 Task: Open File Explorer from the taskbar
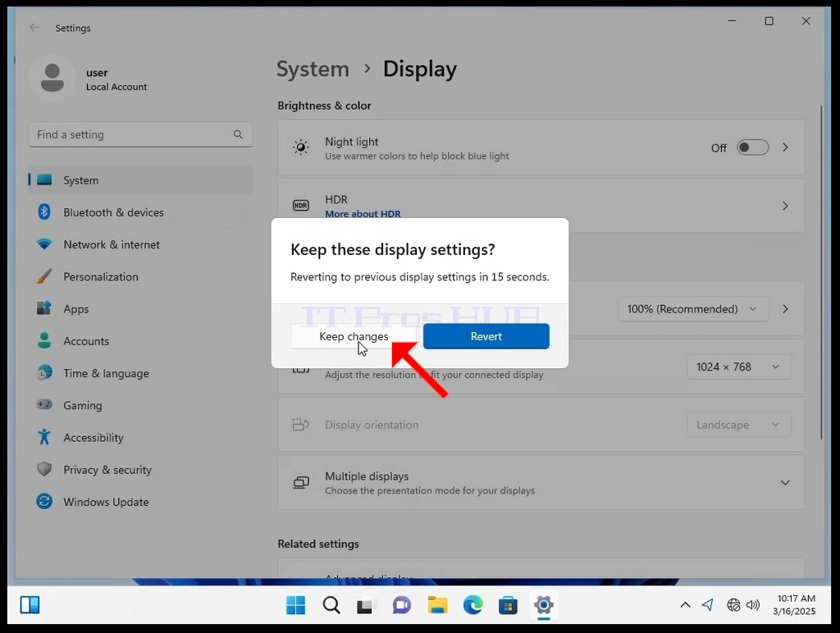[x=438, y=605]
